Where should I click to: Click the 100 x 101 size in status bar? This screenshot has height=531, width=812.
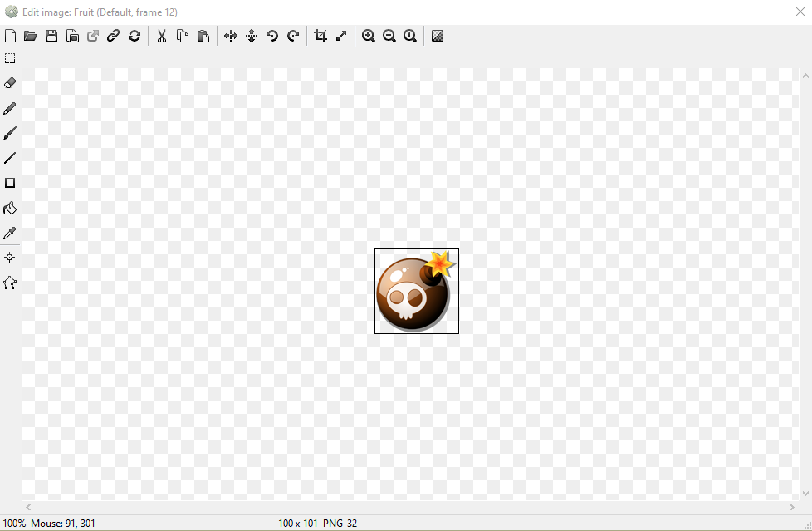coord(298,524)
